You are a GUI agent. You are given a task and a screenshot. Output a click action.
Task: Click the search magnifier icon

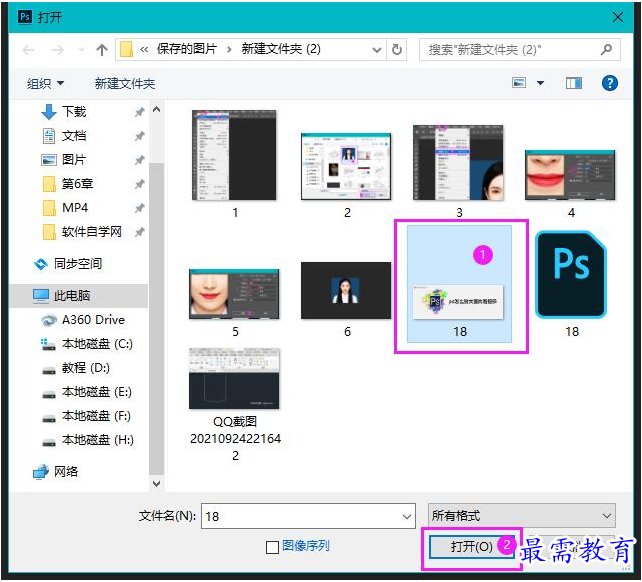[x=606, y=50]
